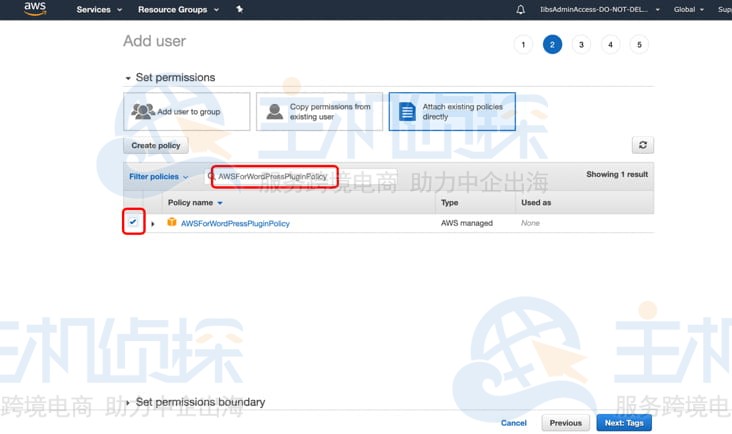Open the Resource Groups menu
732x434 pixels.
(178, 9)
